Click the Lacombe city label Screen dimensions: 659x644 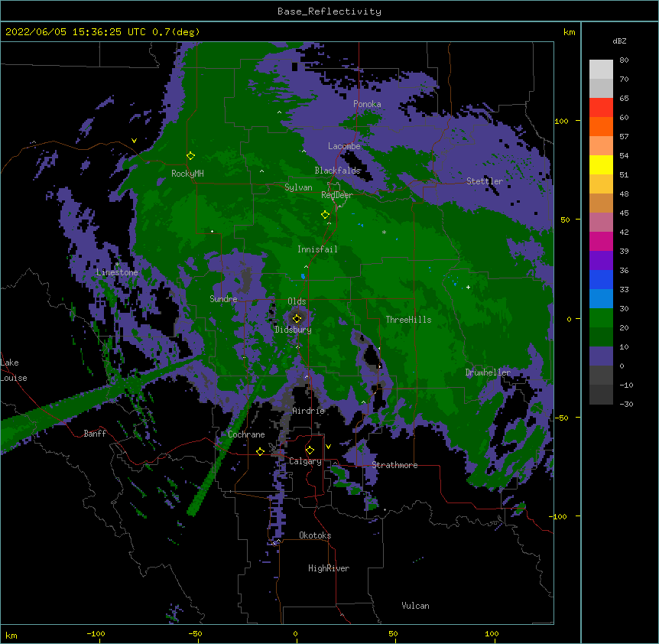pyautogui.click(x=344, y=146)
